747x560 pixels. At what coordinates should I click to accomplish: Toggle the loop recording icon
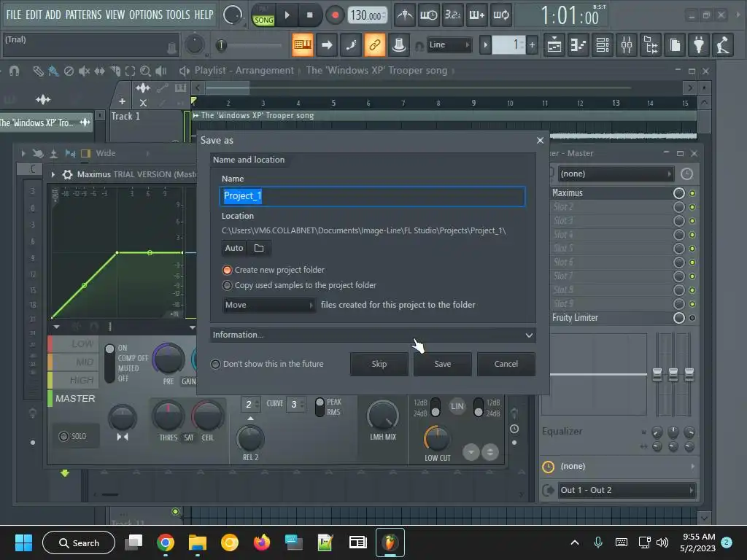click(x=500, y=15)
